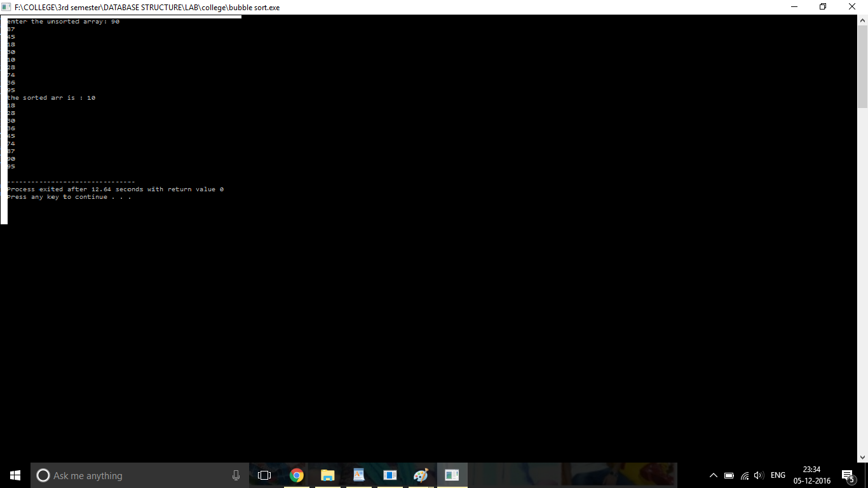Open Paint from the taskbar

pos(421,475)
